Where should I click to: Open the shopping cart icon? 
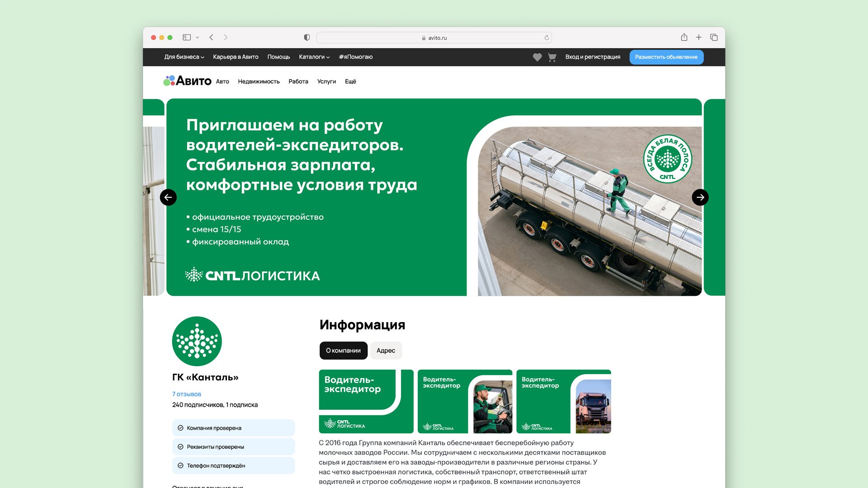pos(552,57)
